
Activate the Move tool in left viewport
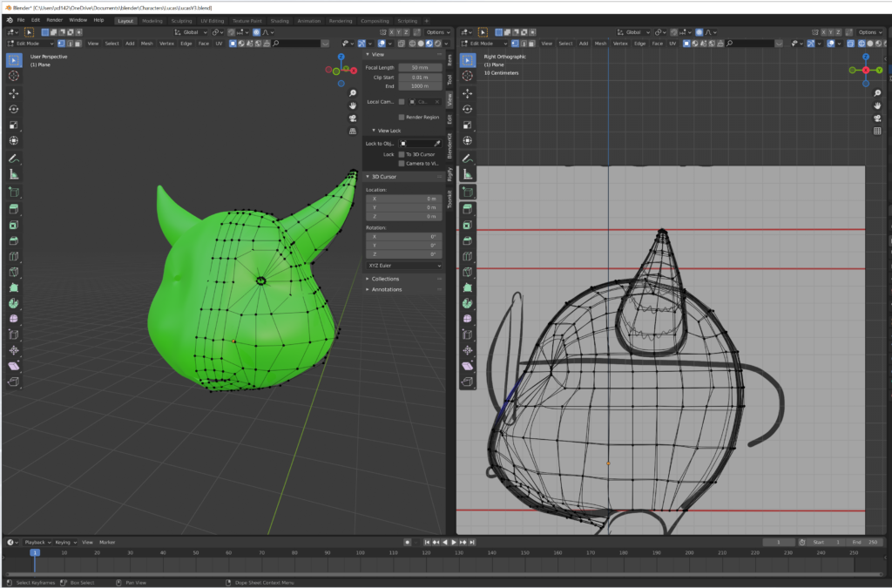point(14,92)
